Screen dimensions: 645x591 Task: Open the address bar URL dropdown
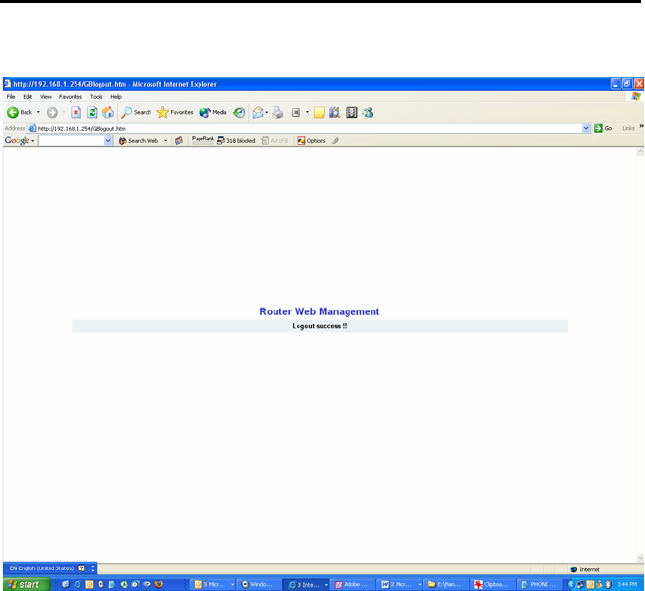pos(586,128)
